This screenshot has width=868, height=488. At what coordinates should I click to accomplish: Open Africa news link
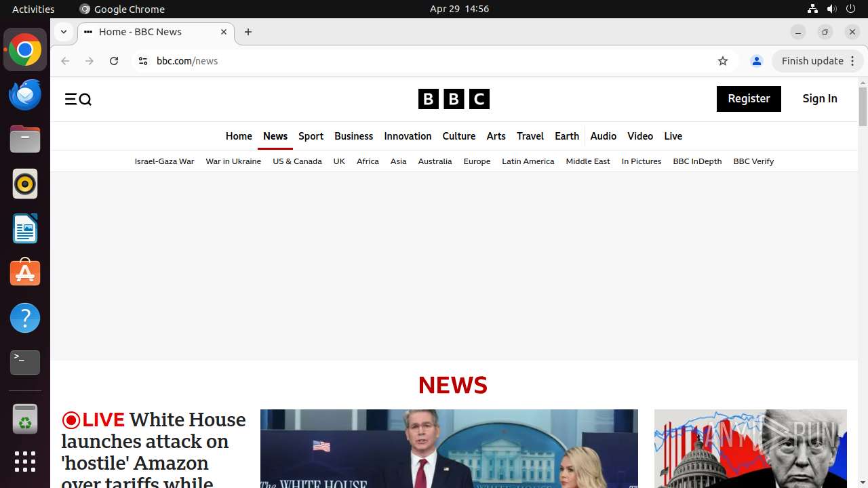click(x=368, y=161)
